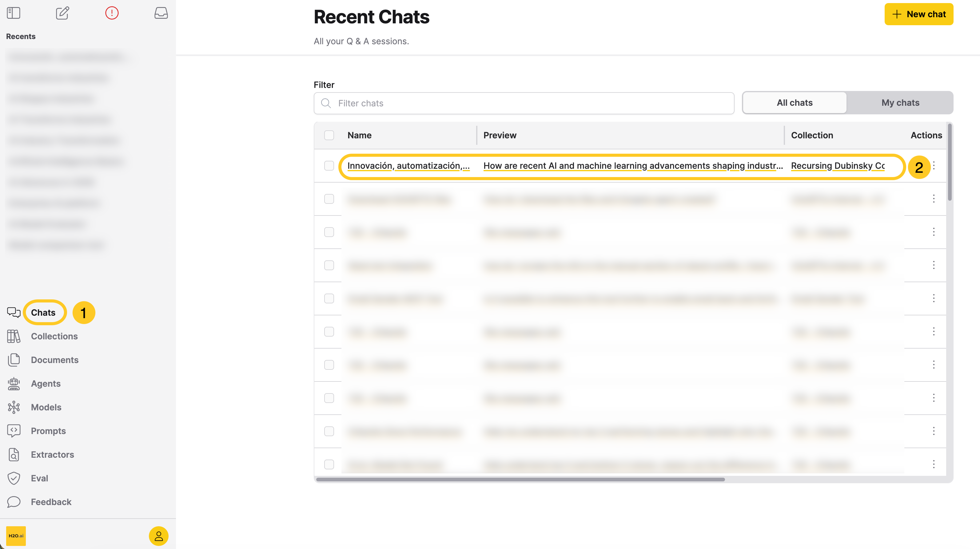Check the Innovación chat row checkbox
Screen dimensions: 980x549
329,166
